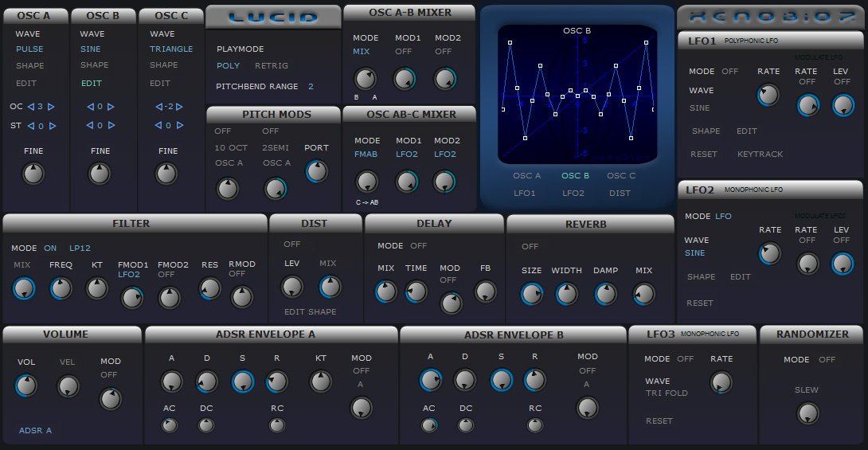Click the 2SEMI pitch mod knob
868x450 pixels.
coord(275,189)
